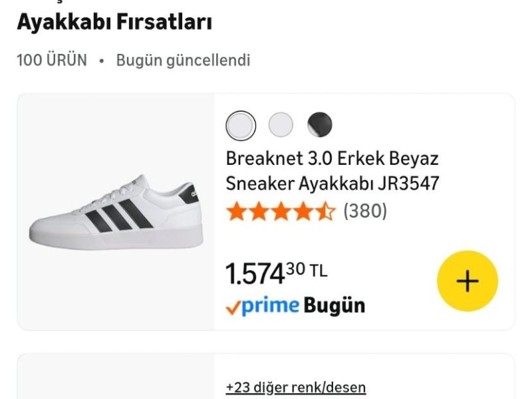Click the Prime checkmark icon

pyautogui.click(x=233, y=307)
